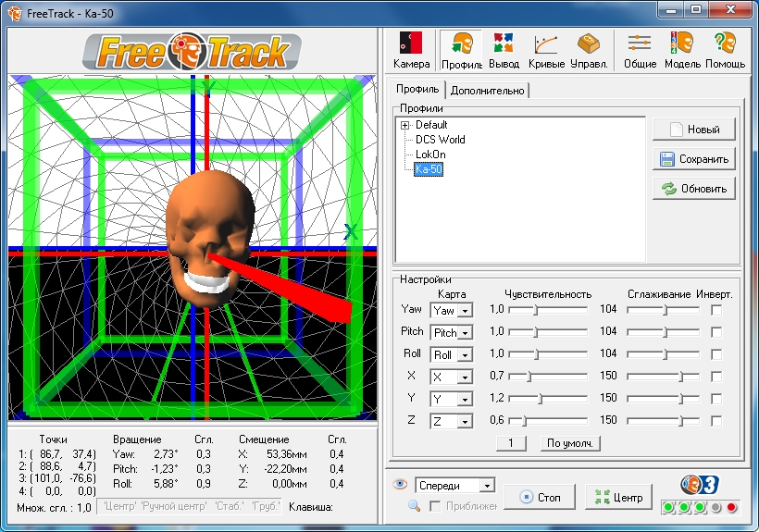Image resolution: width=759 pixels, height=532 pixels.
Task: Save profile with Сохранить button
Action: (693, 159)
